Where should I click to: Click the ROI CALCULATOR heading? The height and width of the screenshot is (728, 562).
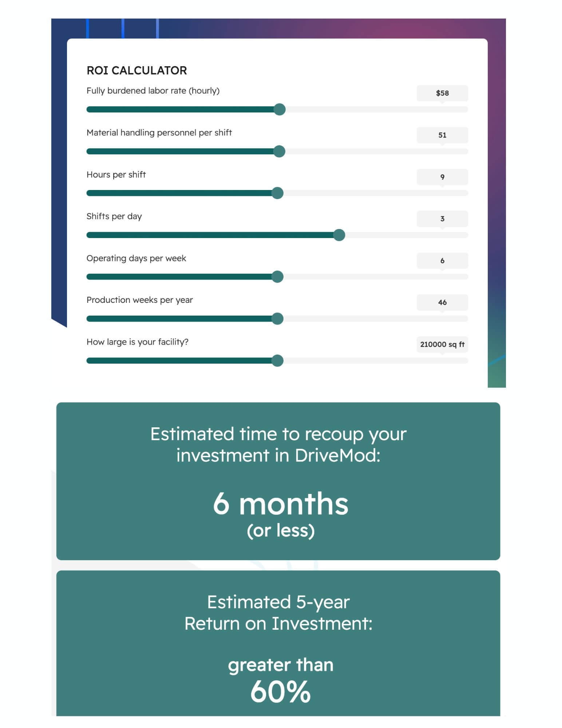136,71
